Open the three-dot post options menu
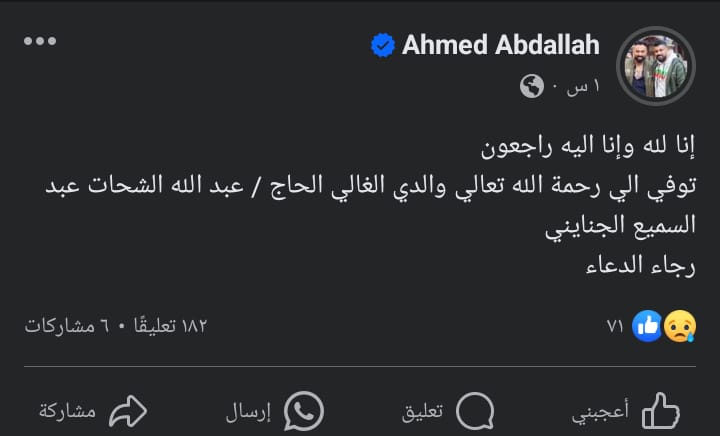The height and width of the screenshot is (436, 720). pyautogui.click(x=40, y=41)
